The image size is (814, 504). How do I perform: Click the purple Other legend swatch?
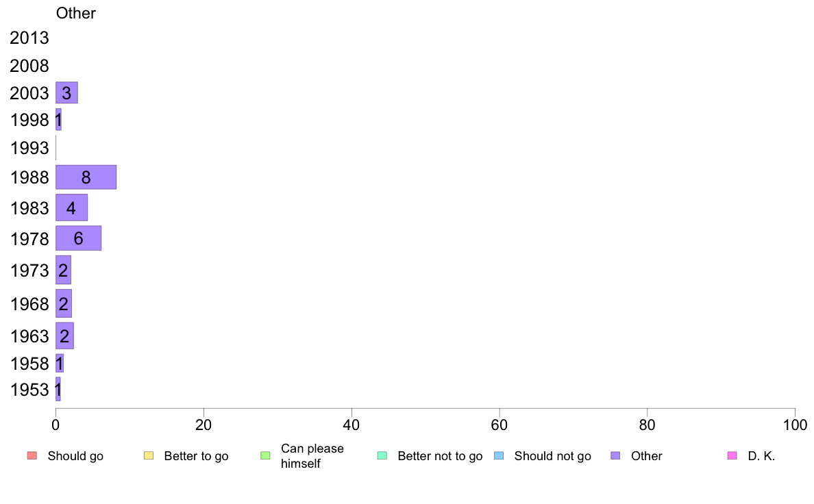tap(616, 456)
